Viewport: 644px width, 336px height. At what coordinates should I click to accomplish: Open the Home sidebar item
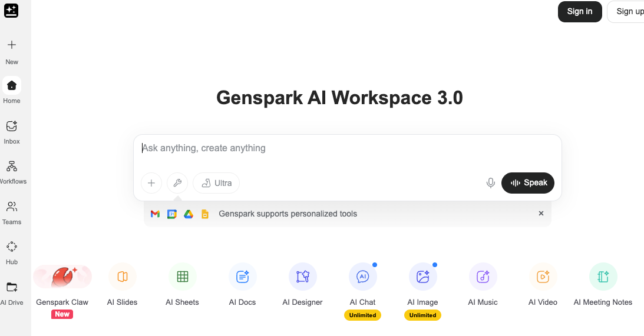point(12,91)
